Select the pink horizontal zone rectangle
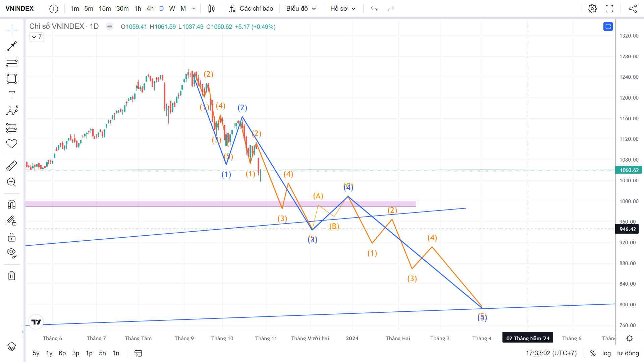The height and width of the screenshot is (362, 644). (x=221, y=203)
